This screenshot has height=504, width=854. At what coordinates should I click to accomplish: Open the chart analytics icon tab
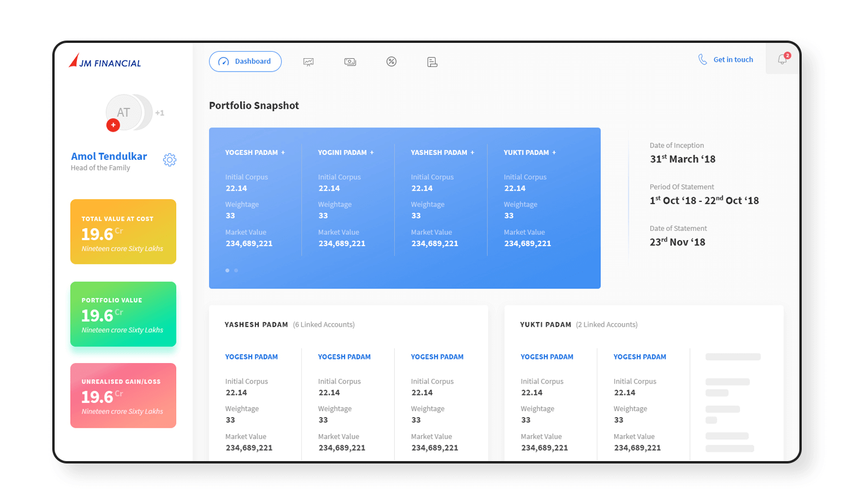[x=308, y=62]
